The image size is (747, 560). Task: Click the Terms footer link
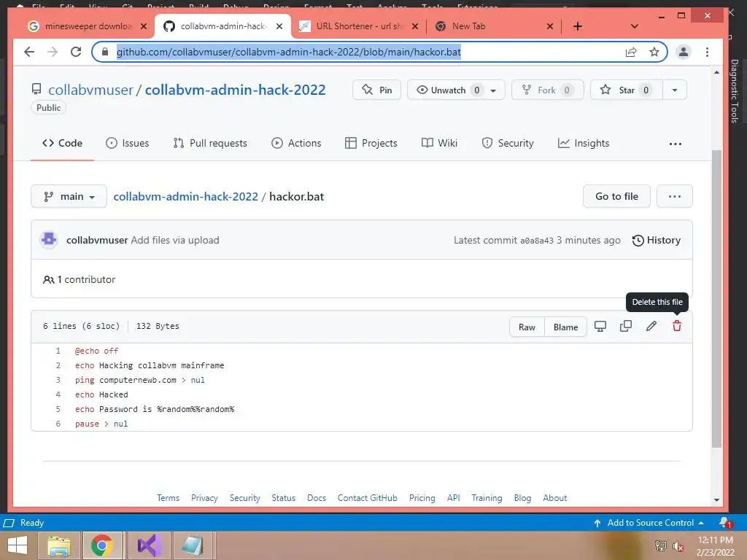tap(169, 497)
